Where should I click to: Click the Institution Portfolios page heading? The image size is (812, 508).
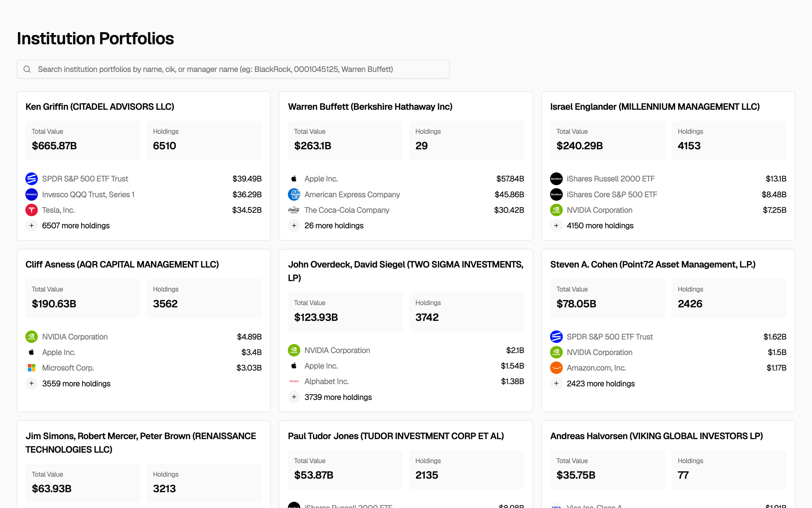[x=95, y=38]
